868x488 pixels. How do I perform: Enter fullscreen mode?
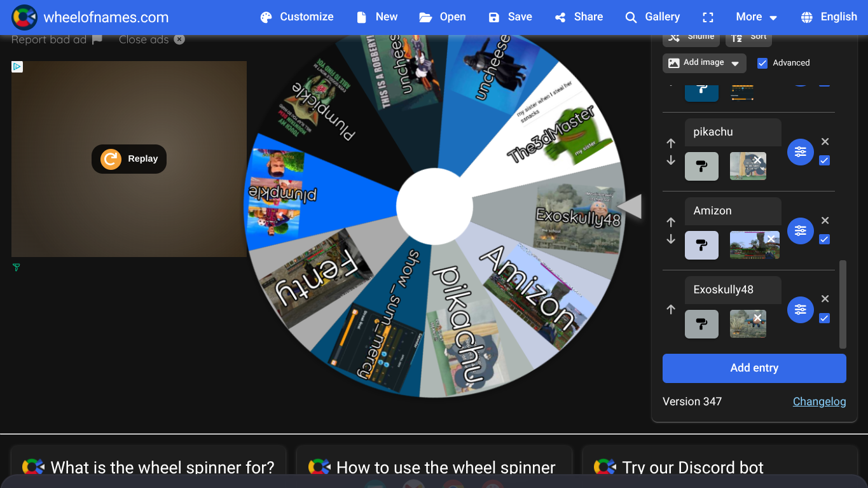(708, 17)
